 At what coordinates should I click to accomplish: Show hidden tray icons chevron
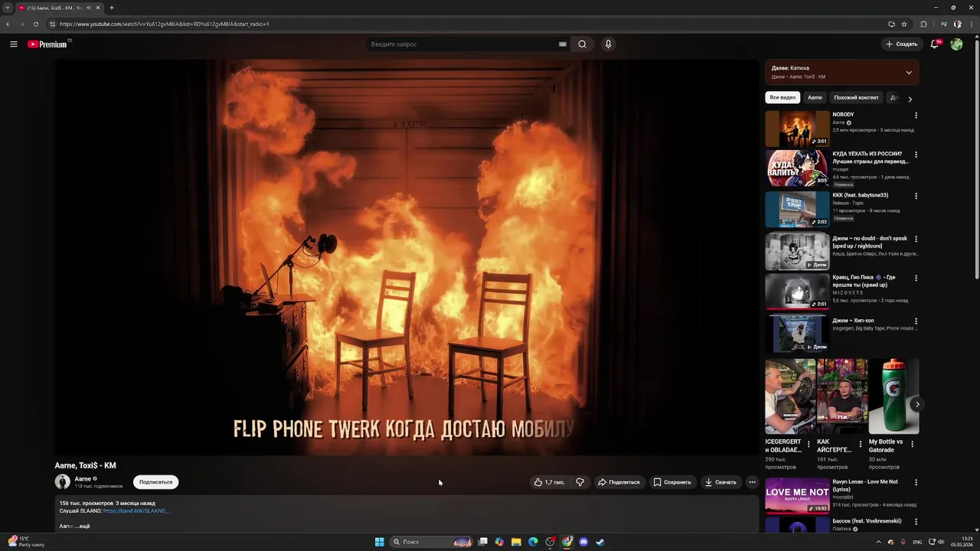tap(878, 542)
